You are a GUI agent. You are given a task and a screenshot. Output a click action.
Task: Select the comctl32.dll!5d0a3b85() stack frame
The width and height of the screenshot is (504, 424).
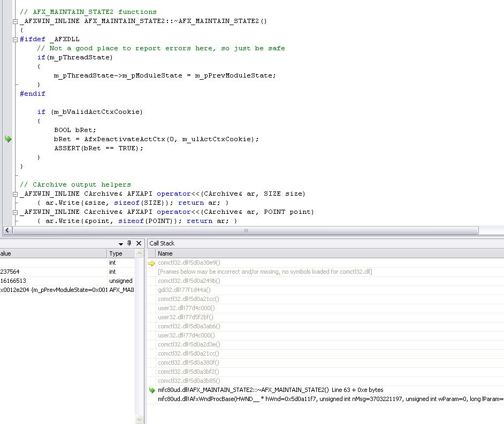pos(188,381)
